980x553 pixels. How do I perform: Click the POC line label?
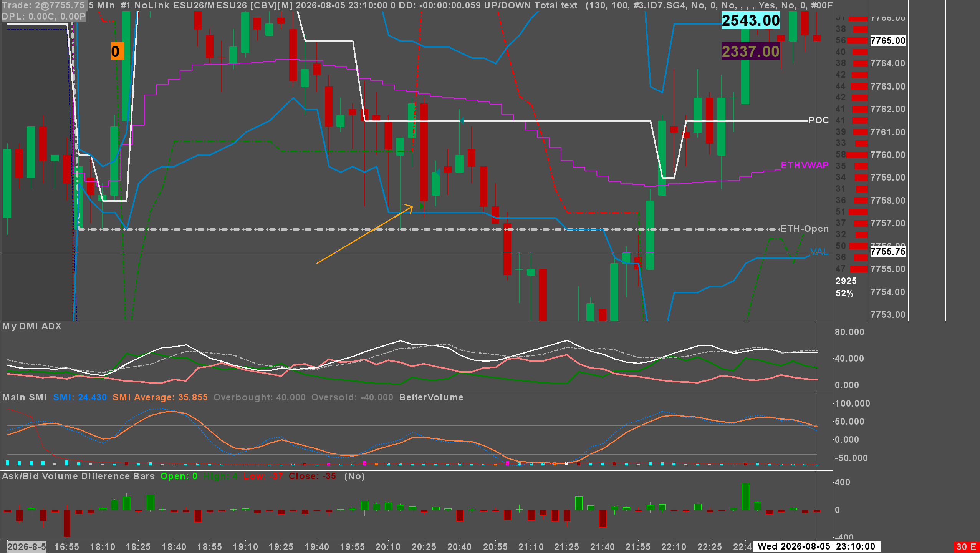pos(818,120)
